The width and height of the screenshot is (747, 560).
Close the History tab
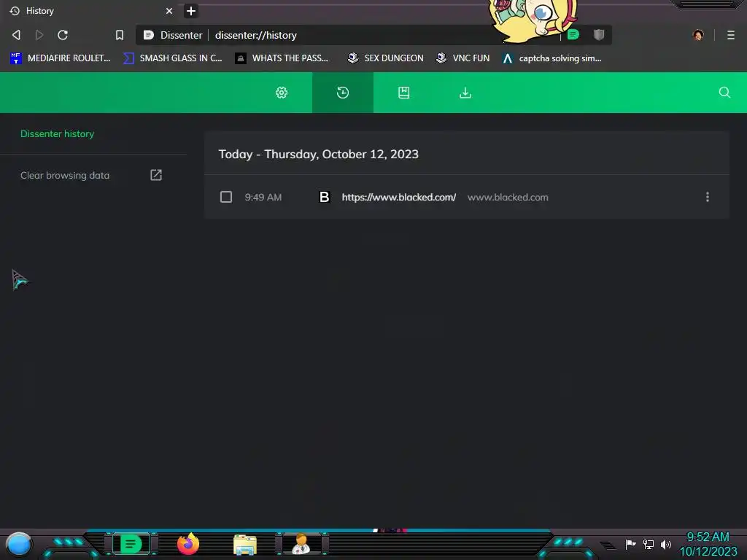point(169,10)
